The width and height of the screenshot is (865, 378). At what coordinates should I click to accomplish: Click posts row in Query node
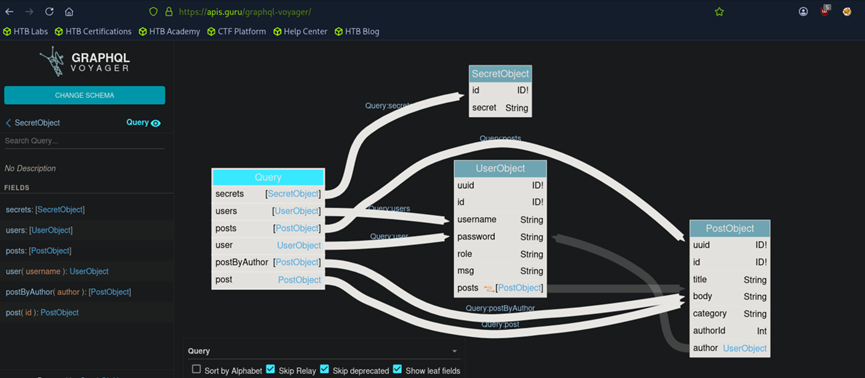268,228
